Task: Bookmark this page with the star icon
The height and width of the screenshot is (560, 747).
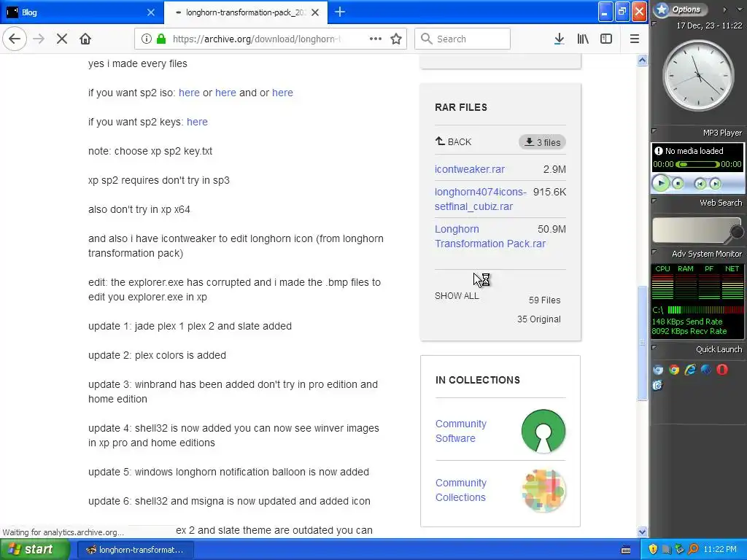Action: pyautogui.click(x=396, y=39)
